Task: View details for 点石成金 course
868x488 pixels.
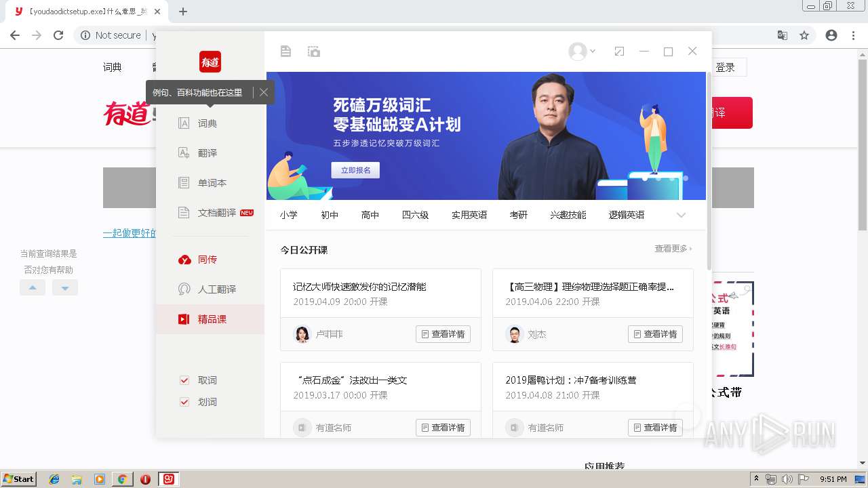Action: [443, 428]
